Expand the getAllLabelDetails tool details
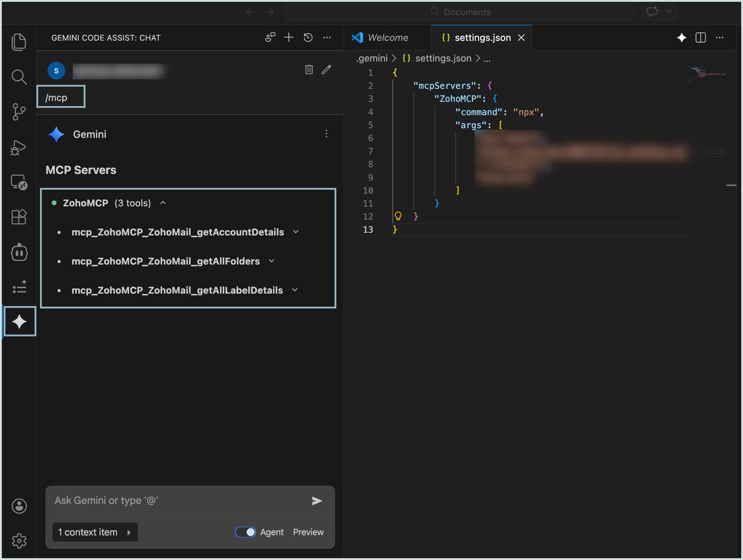Image resolution: width=743 pixels, height=560 pixels. pyautogui.click(x=295, y=290)
